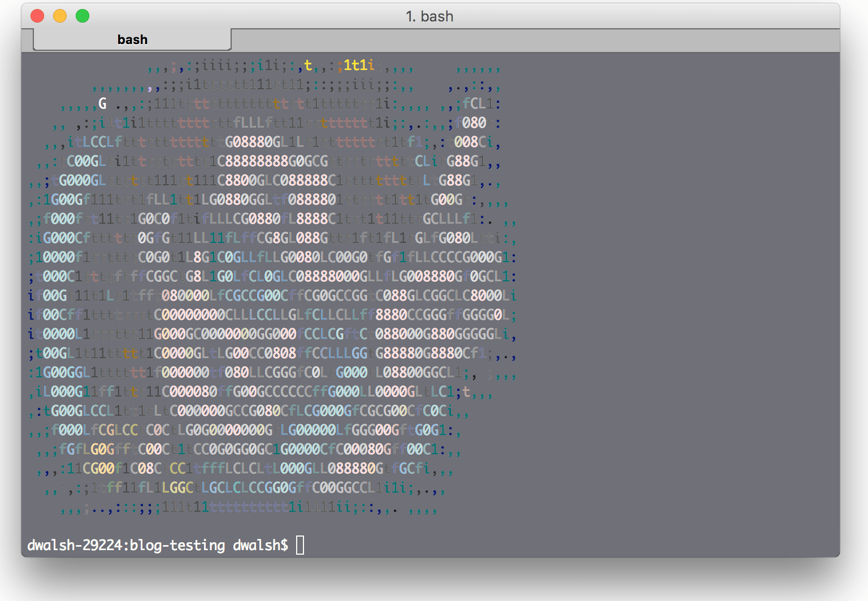Select the 'fCL1' text near the art's right edge
The height and width of the screenshot is (601, 868).
tap(478, 104)
